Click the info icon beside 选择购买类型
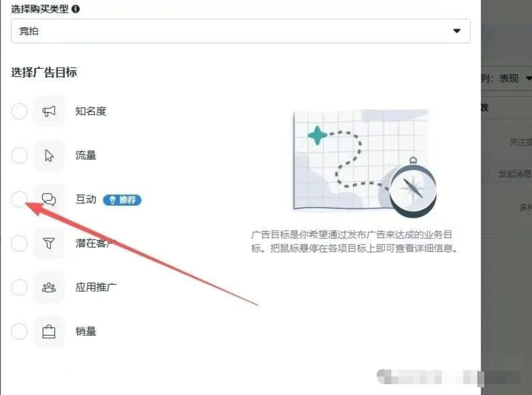 [76, 9]
